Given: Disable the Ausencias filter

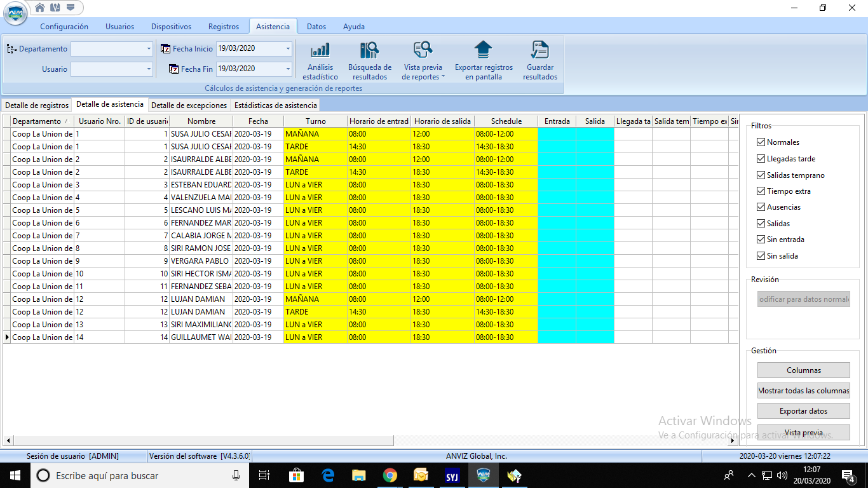Looking at the screenshot, I should point(761,207).
